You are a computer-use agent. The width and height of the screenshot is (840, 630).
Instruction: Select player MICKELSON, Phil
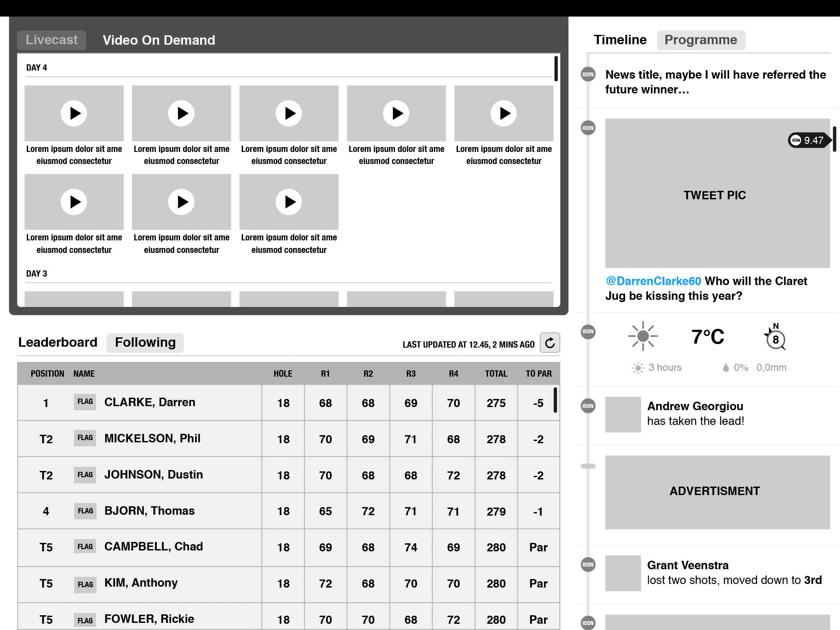(x=152, y=438)
